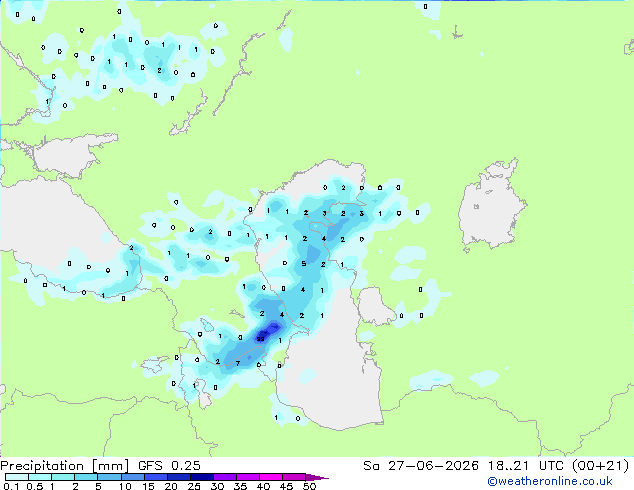Select the 40–45 mm magenta legend swatch
Screen dimensions: 634x490
pos(271,477)
